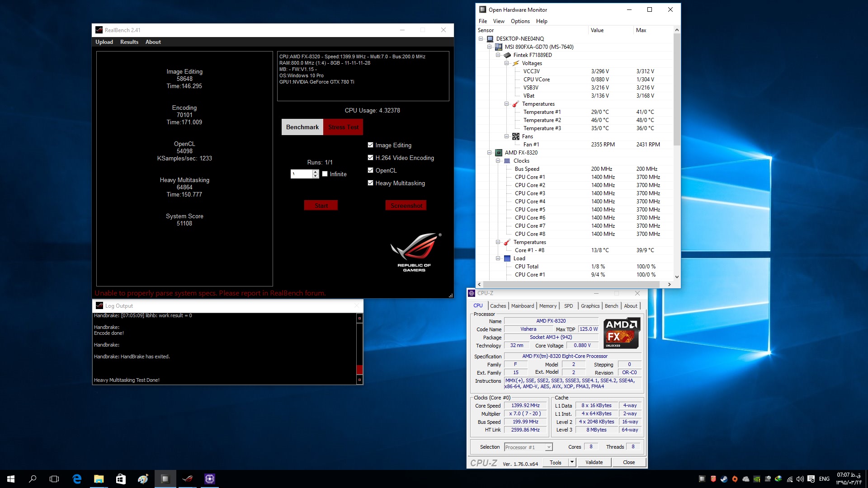Screen dimensions: 868x488
Task: Click the CPU-Z title bar icon
Action: point(472,293)
